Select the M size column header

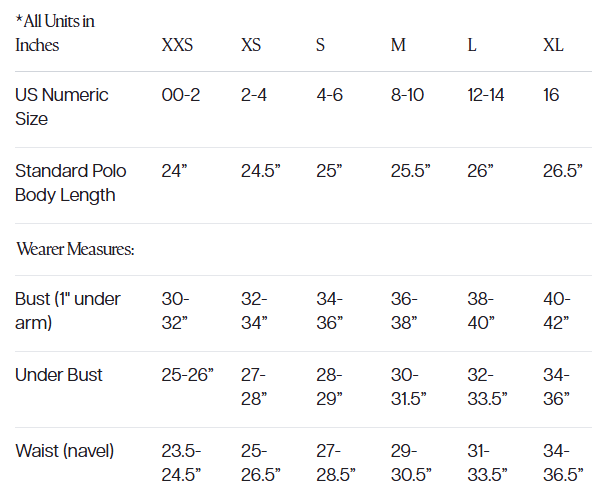click(398, 45)
